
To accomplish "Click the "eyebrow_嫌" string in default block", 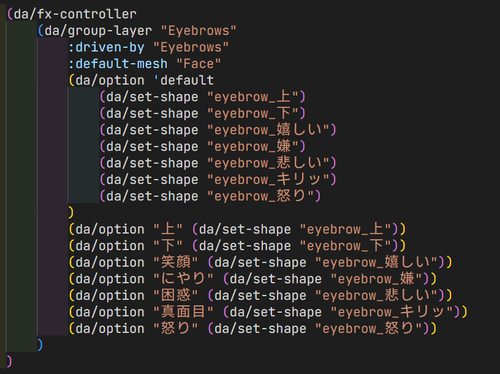I will pyautogui.click(x=253, y=147).
